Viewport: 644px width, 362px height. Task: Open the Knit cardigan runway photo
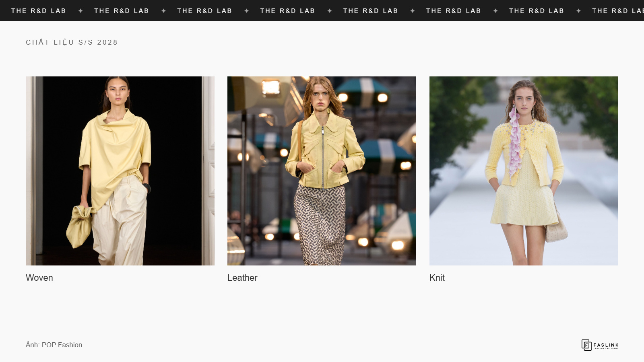click(524, 171)
